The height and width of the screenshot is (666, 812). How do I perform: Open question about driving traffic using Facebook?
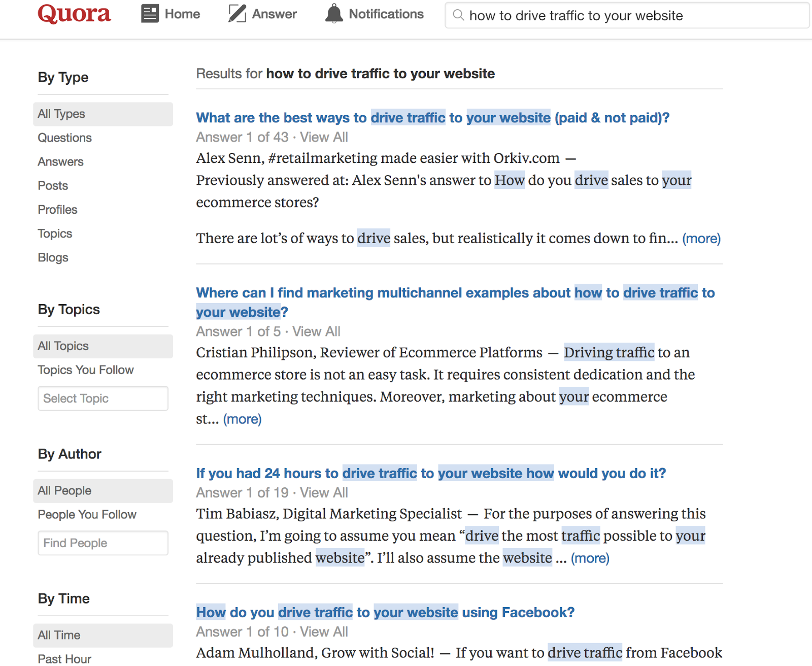point(385,612)
